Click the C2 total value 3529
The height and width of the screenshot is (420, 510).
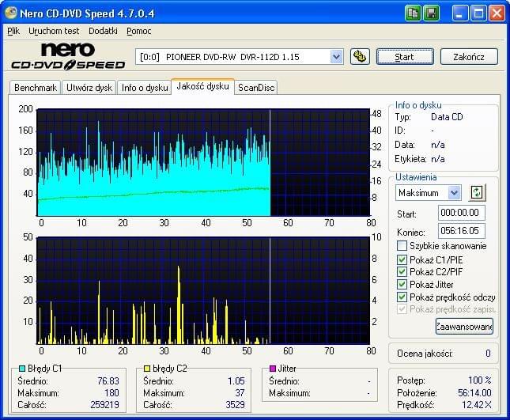(x=235, y=405)
